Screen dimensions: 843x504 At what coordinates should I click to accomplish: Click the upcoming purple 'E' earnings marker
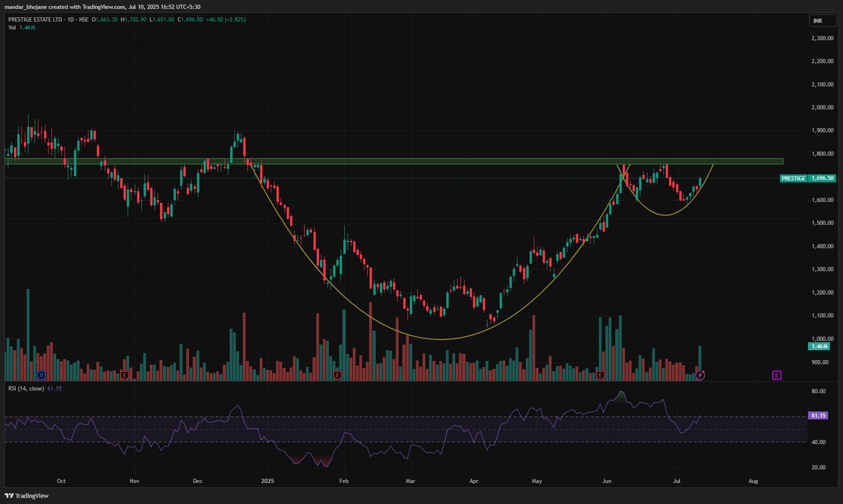pos(777,375)
